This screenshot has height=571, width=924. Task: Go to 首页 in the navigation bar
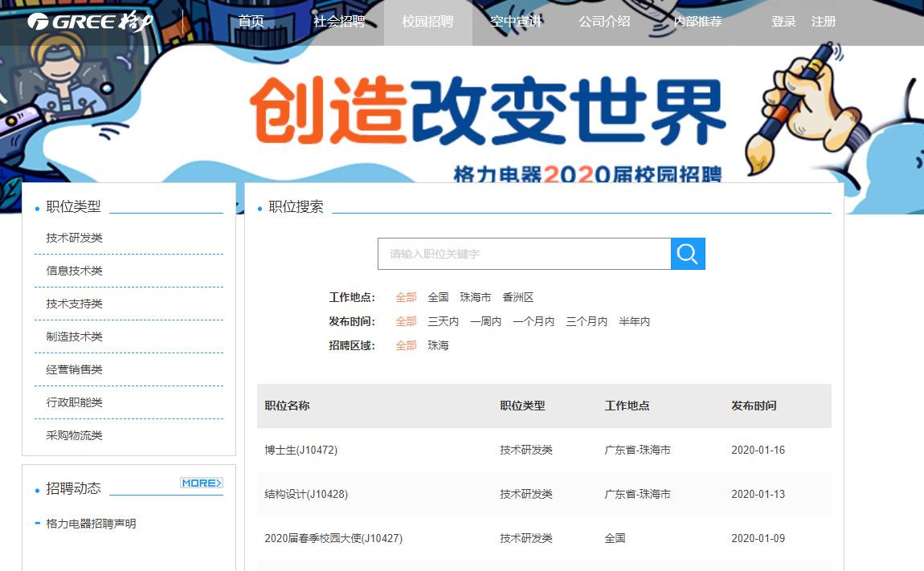point(251,22)
